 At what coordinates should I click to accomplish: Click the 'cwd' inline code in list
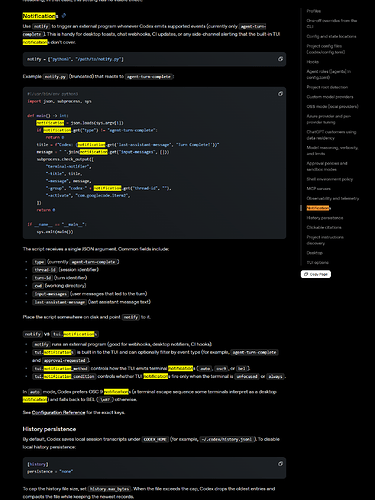pyautogui.click(x=38, y=286)
